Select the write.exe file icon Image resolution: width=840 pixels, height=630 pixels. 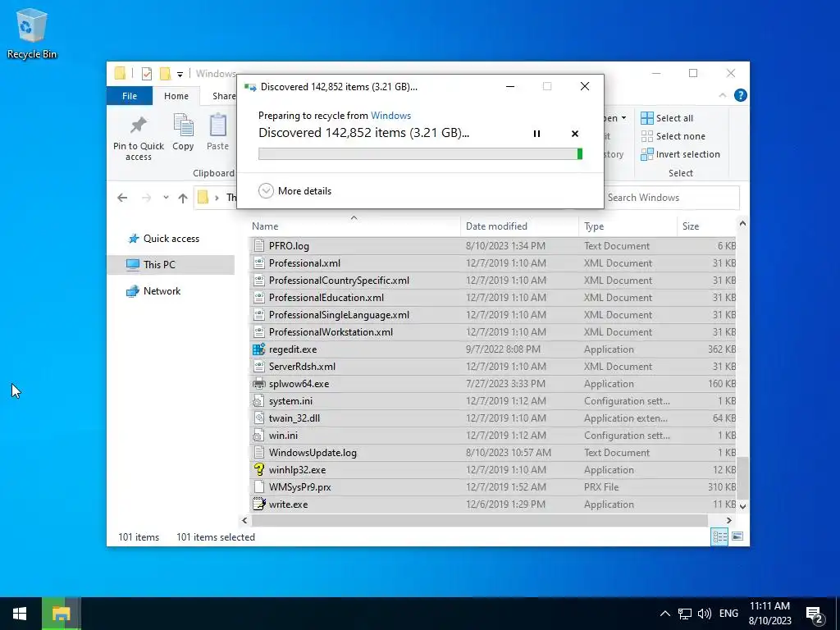pyautogui.click(x=258, y=504)
